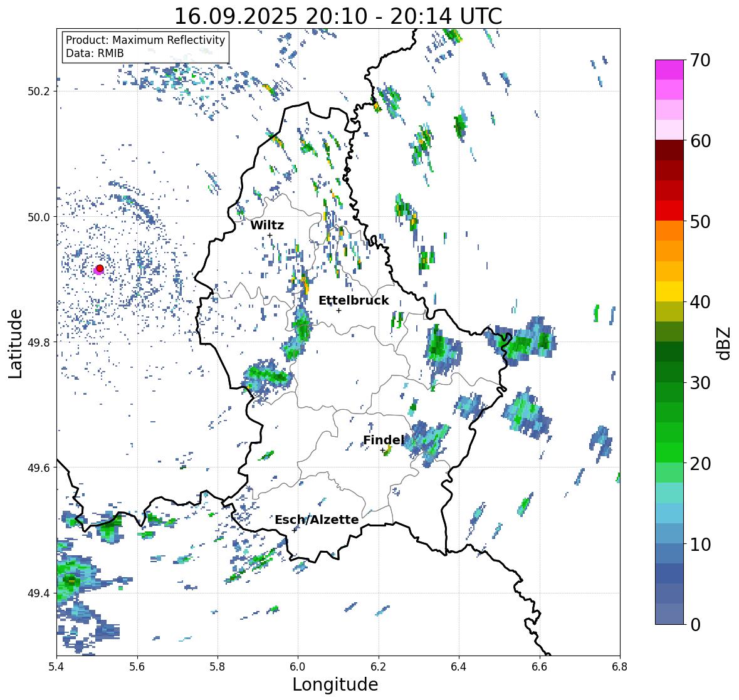Click the 49.6 latitude tick label
This screenshot has height=700, width=739.
click(x=39, y=468)
